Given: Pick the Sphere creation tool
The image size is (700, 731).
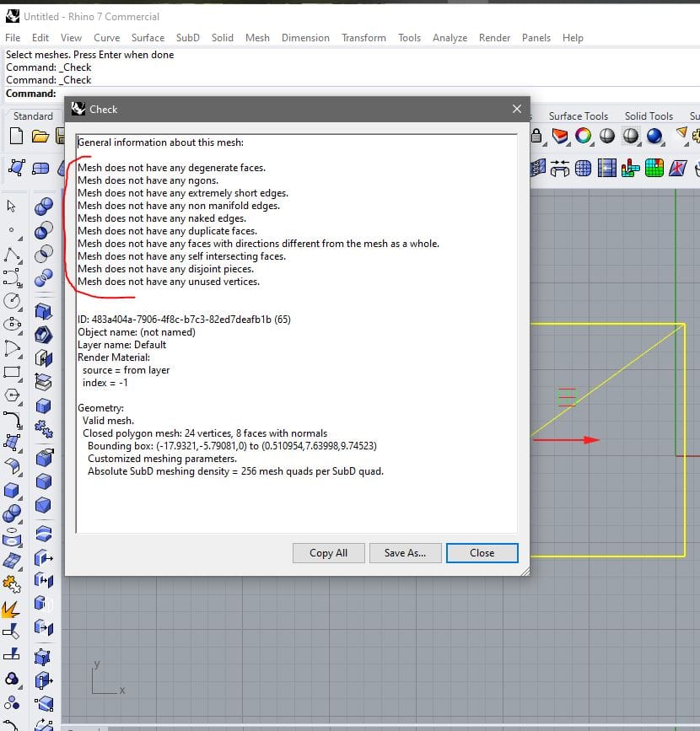Looking at the screenshot, I should pyautogui.click(x=11, y=512).
